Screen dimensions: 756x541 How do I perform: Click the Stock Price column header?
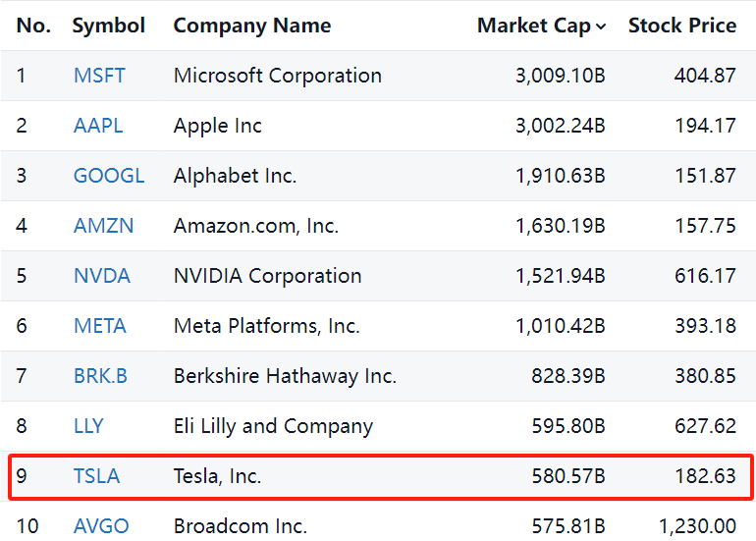681,26
